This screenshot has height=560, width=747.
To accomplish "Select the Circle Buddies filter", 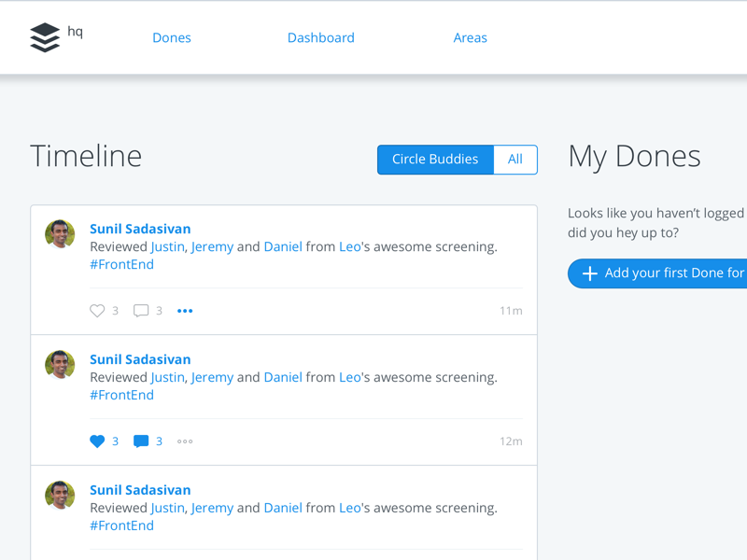I will pos(434,160).
